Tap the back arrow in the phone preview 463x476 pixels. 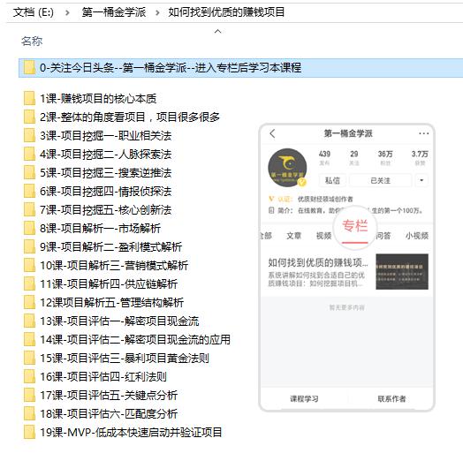(x=272, y=133)
